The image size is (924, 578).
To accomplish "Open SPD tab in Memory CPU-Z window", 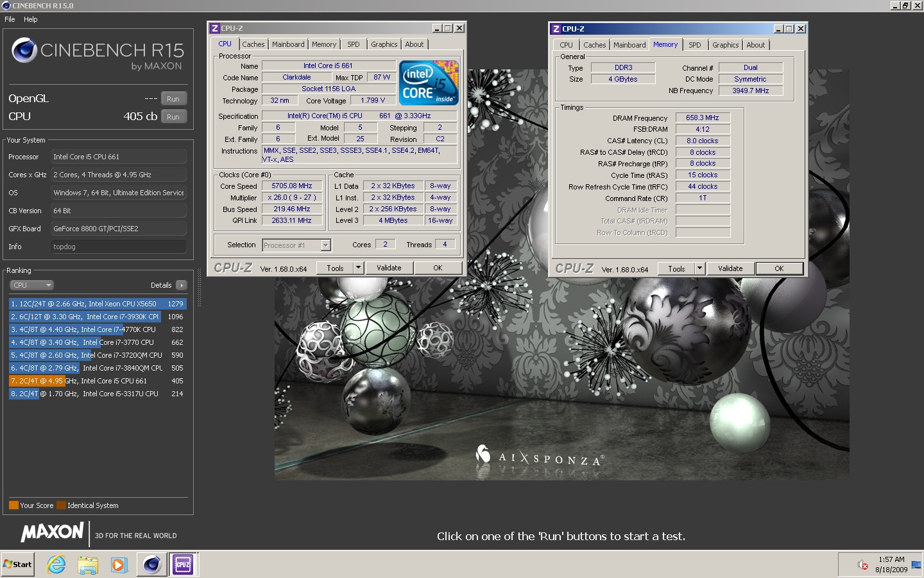I will (x=695, y=45).
